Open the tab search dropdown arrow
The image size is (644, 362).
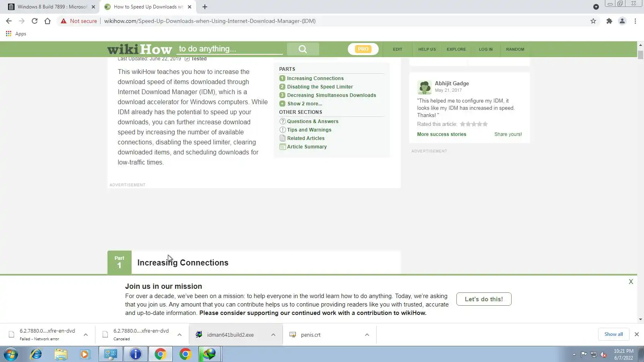point(596,7)
